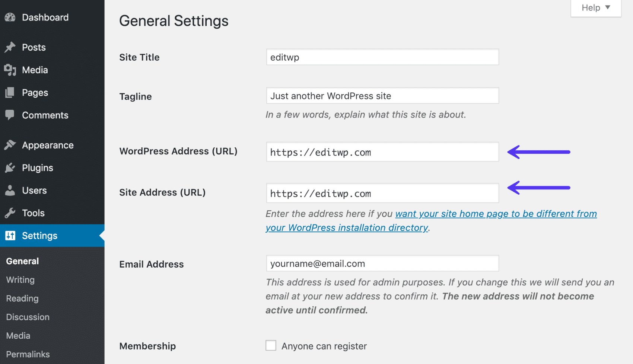This screenshot has height=364, width=633.
Task: Select the Posts pushpin icon
Action: (10, 47)
